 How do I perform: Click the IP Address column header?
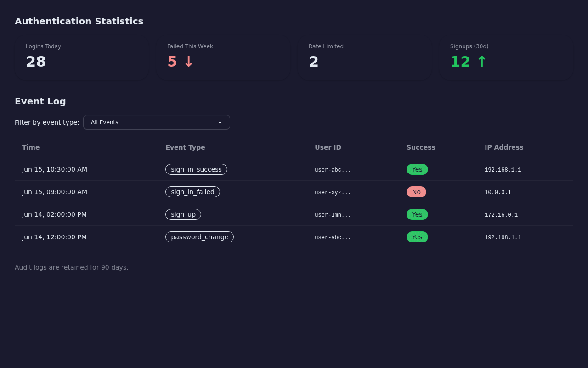pos(504,147)
